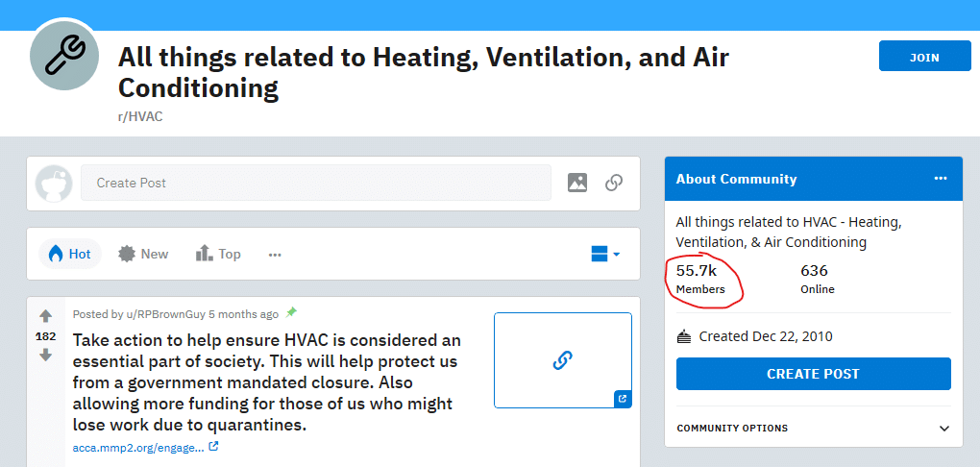Open the acca.mmp2.org/engage link
This screenshot has width=980, height=467.
[x=138, y=448]
